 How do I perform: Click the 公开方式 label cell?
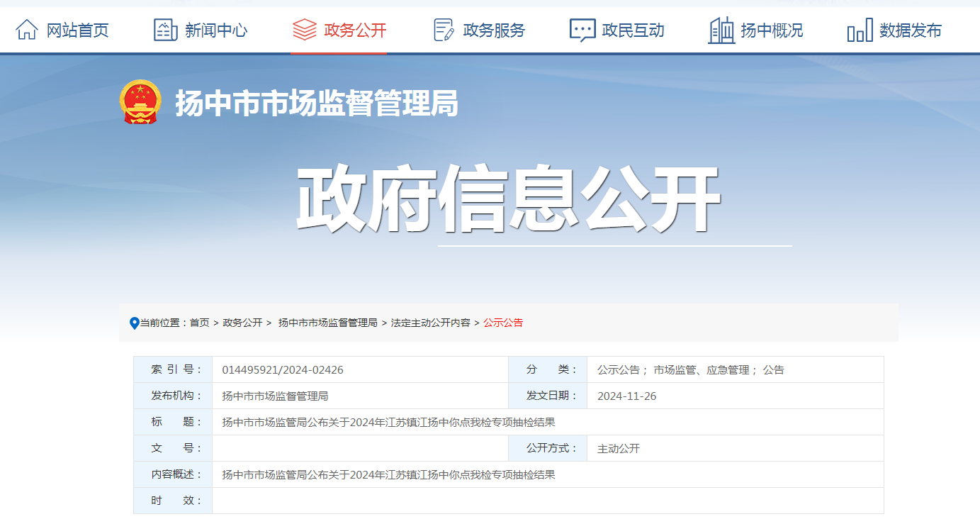point(548,448)
